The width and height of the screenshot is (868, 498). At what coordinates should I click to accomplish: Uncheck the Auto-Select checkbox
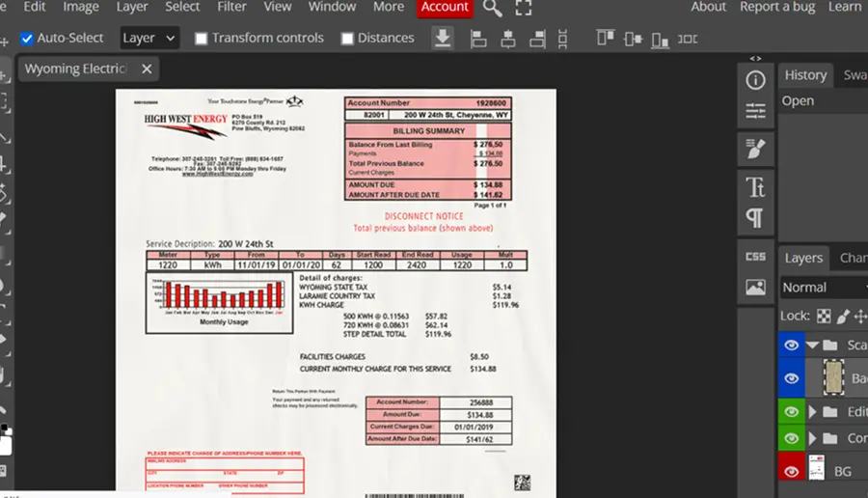click(x=27, y=39)
